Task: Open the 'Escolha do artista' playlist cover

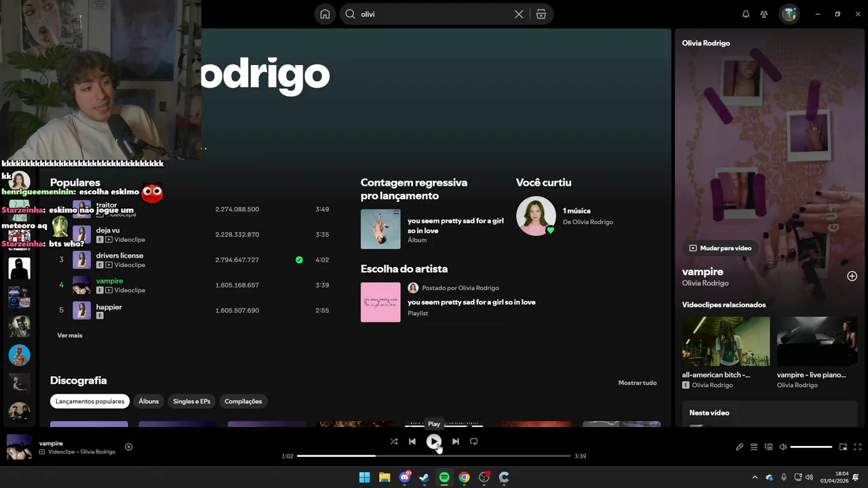Action: pos(380,302)
